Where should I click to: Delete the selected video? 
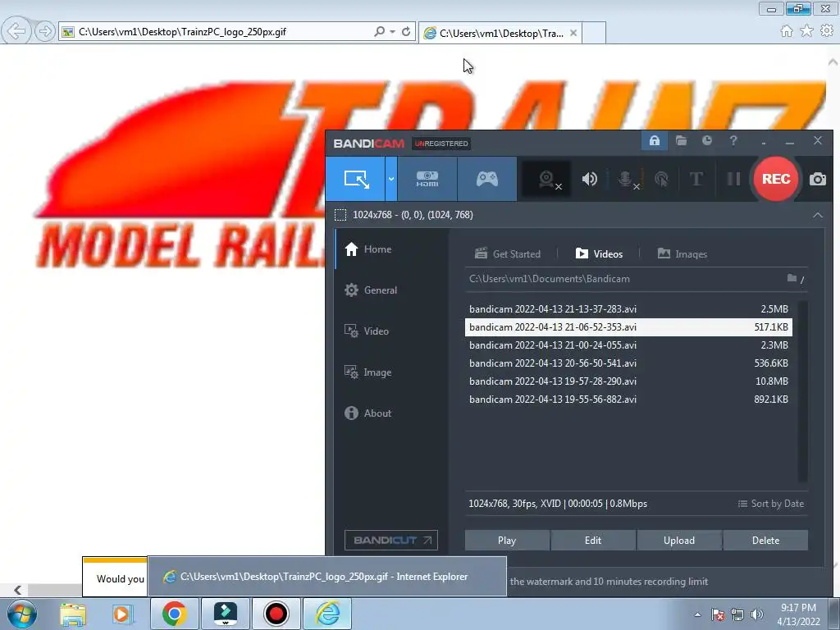765,541
